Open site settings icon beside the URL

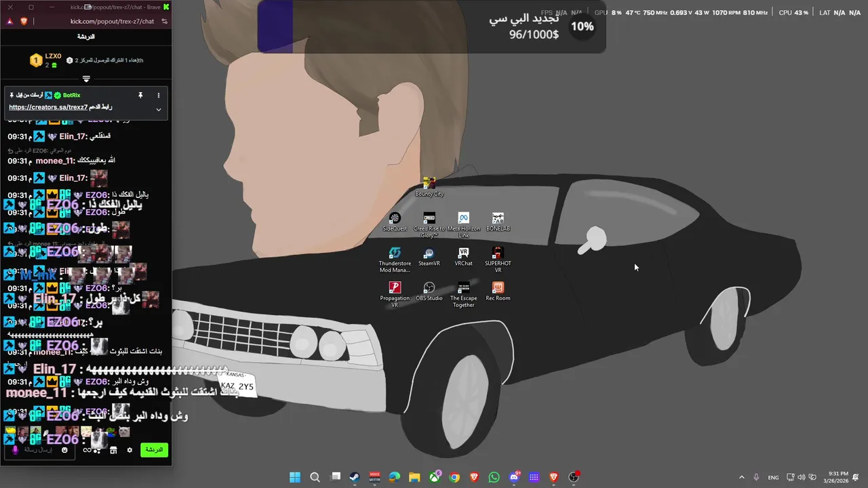tap(164, 21)
